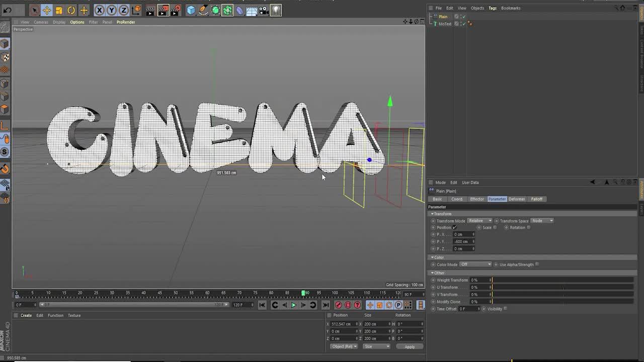Activate the Rotate tool in top toolbar

point(71,10)
